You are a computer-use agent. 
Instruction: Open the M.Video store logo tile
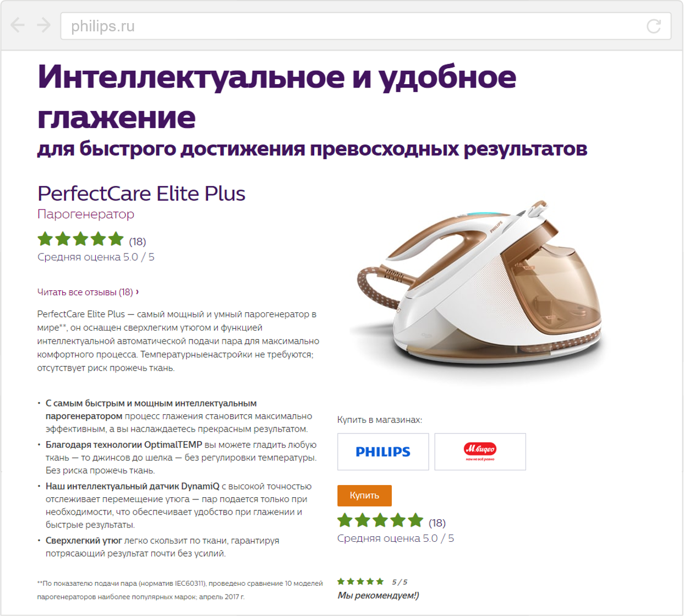tap(480, 452)
